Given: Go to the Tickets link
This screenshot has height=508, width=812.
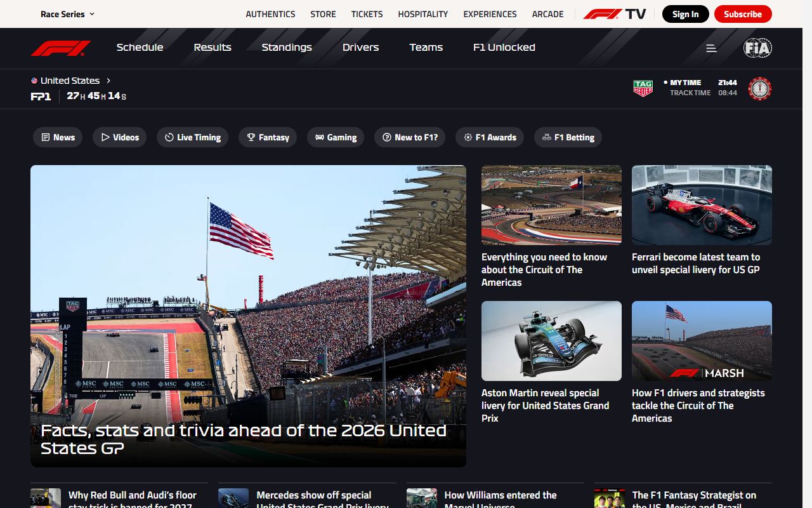Looking at the screenshot, I should (367, 14).
